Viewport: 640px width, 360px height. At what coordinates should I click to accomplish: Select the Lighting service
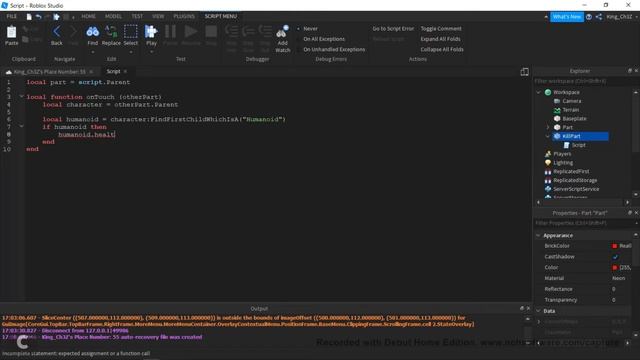(563, 162)
